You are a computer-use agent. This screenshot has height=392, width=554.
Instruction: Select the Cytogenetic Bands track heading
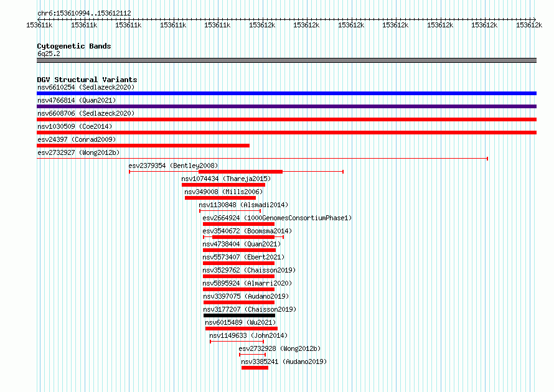(74, 46)
